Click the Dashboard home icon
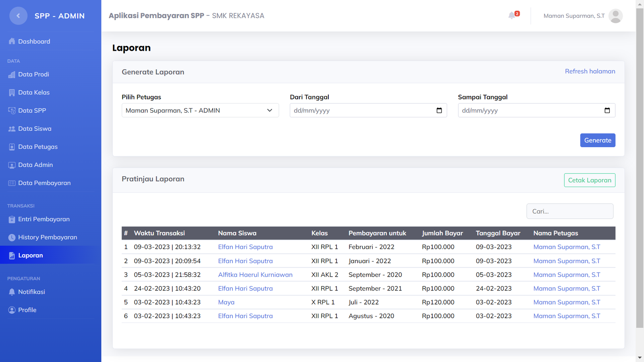644x362 pixels. (x=12, y=41)
